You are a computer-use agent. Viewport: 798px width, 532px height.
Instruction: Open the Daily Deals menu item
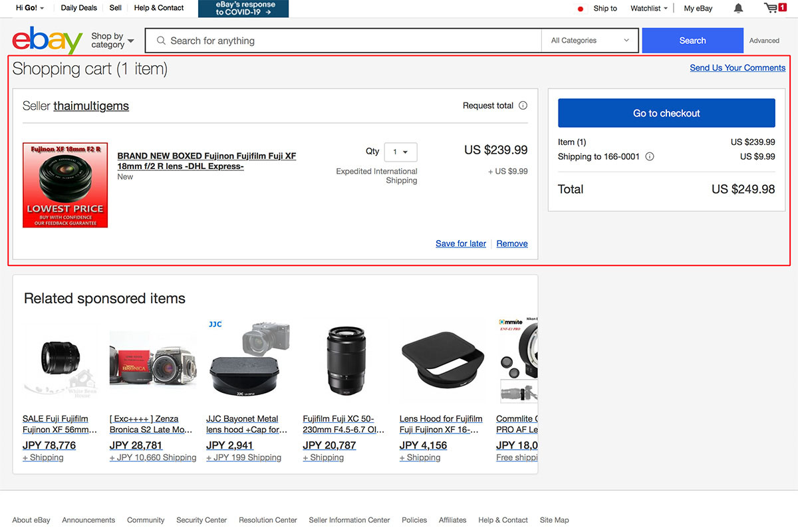[78, 8]
